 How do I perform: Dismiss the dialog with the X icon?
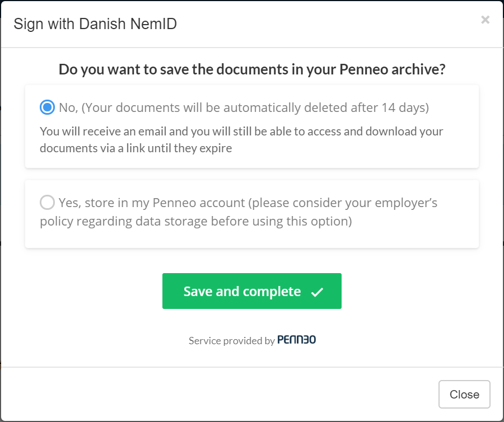(485, 20)
